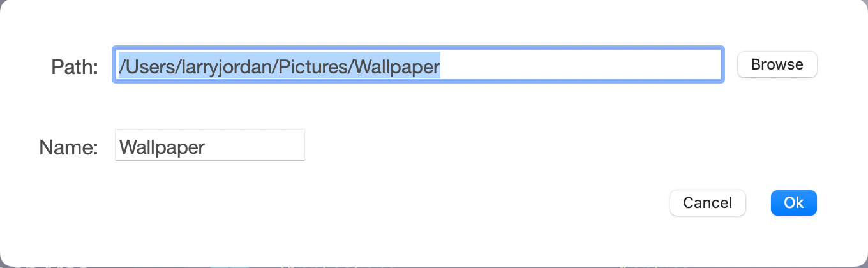868x268 pixels.
Task: Click the "Name:" label
Action: pos(68,148)
